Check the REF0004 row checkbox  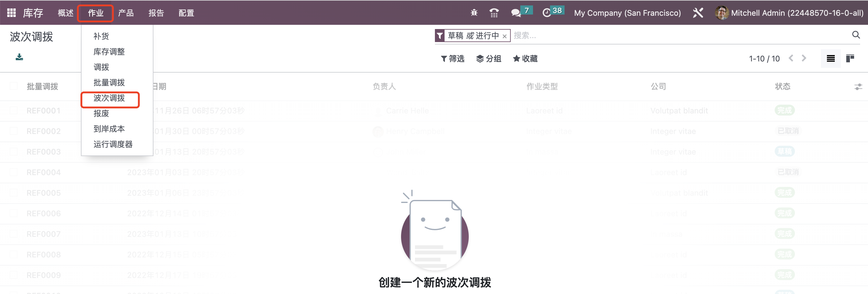point(14,172)
